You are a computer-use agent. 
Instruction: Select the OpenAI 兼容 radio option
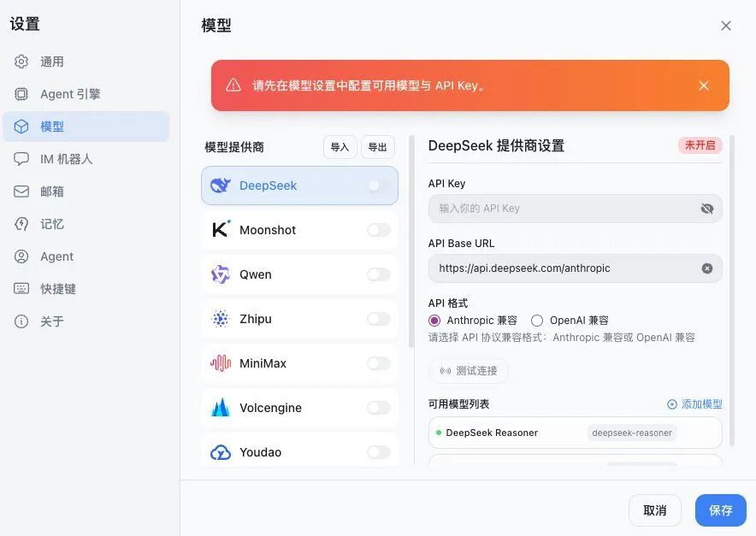537,321
